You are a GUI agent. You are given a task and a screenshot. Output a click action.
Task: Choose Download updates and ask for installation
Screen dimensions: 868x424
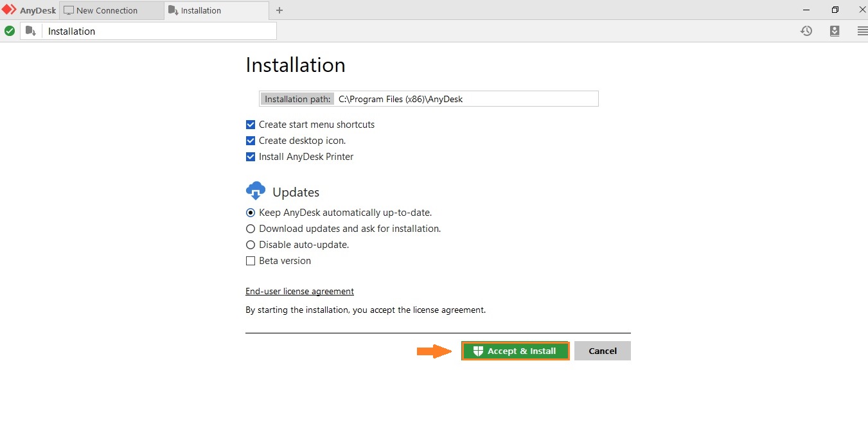251,229
